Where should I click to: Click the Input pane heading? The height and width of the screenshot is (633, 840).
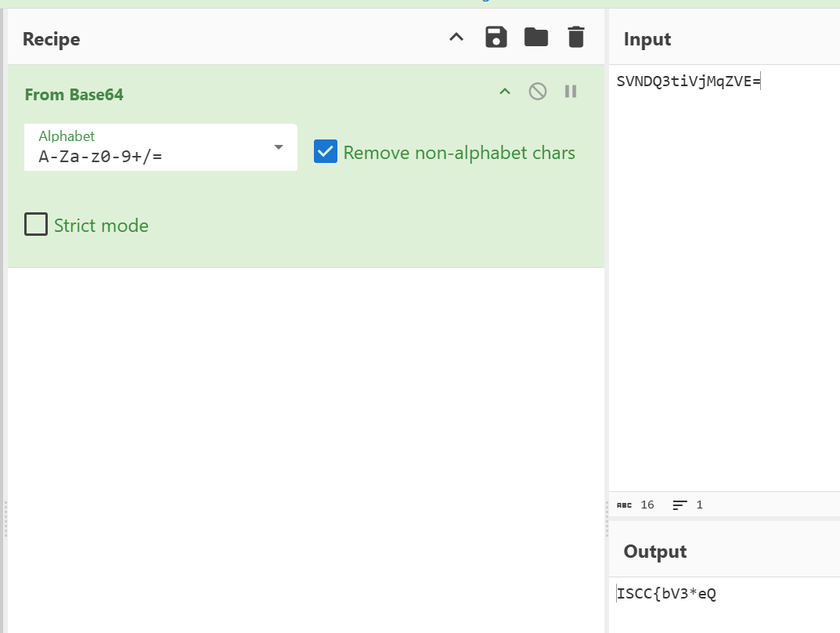(647, 39)
